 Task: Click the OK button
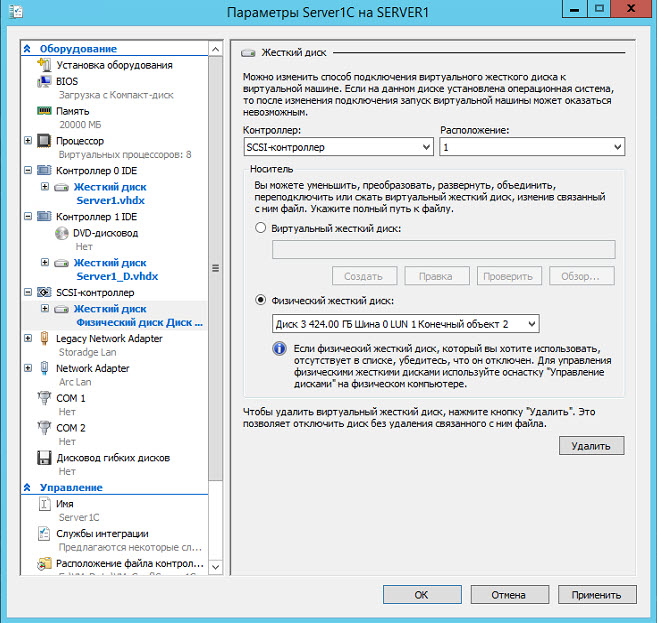click(422, 595)
